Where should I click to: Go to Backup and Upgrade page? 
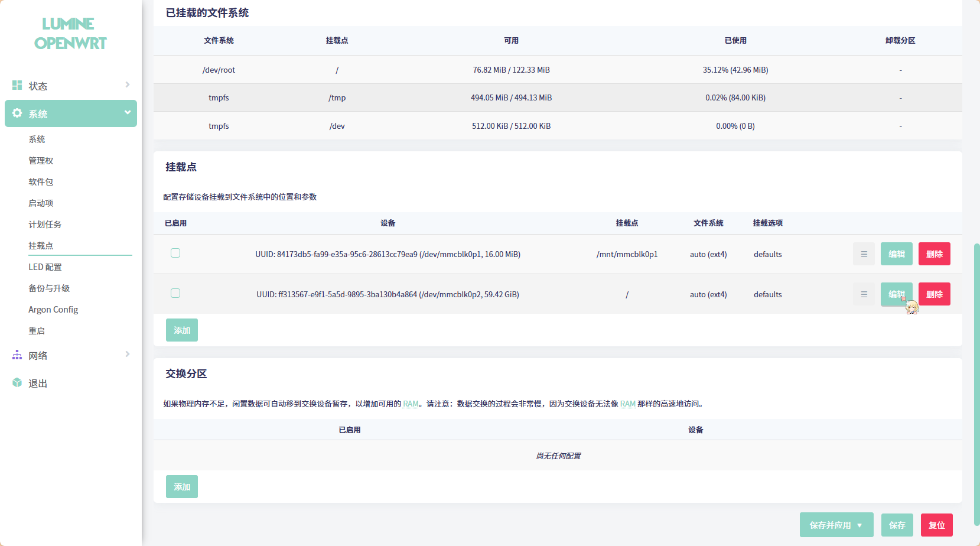click(49, 288)
